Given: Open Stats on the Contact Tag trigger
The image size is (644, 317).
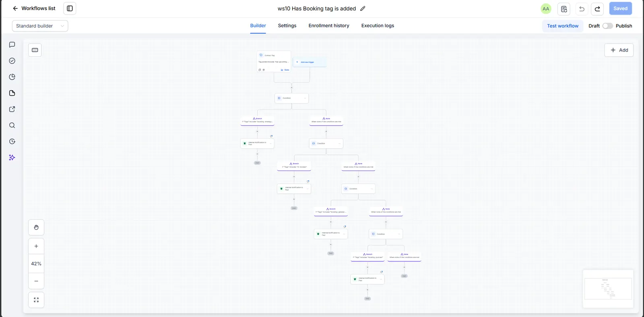Looking at the screenshot, I should tap(285, 70).
